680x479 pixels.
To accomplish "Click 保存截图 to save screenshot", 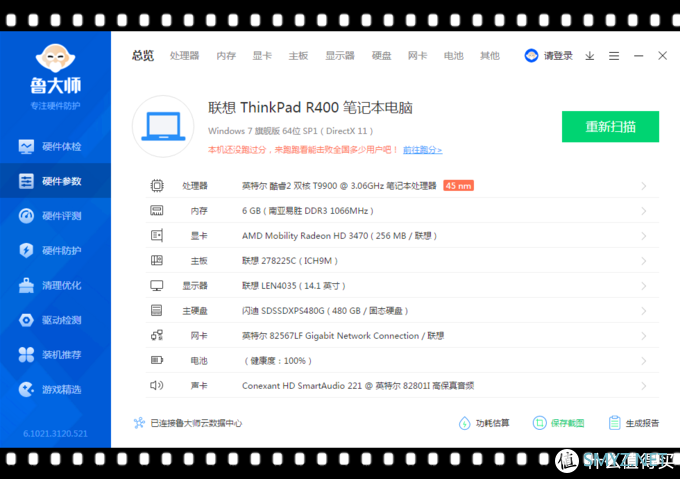I will [558, 423].
